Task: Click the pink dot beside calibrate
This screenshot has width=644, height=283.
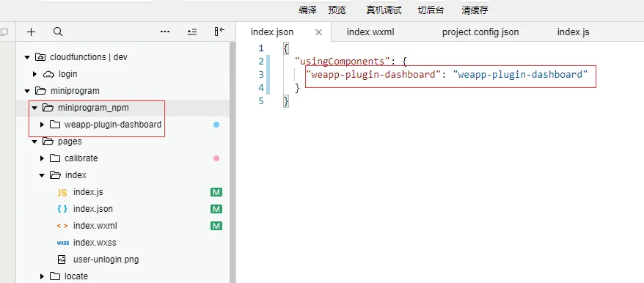Action: tap(216, 158)
